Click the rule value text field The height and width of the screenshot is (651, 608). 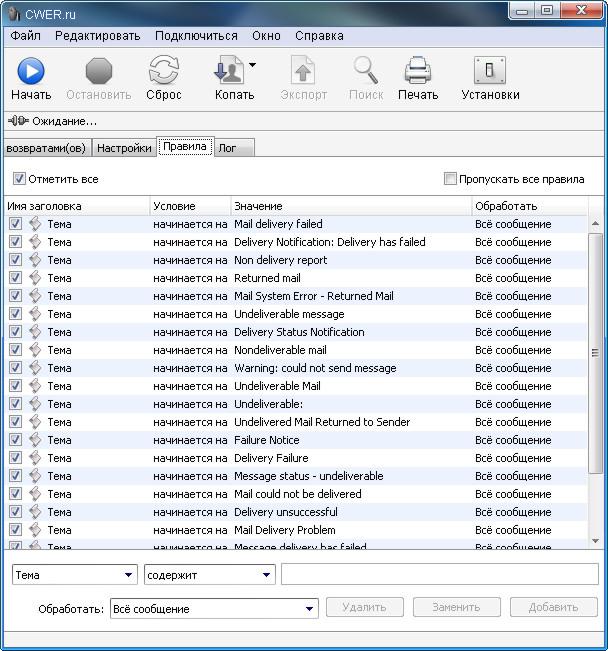(x=439, y=575)
